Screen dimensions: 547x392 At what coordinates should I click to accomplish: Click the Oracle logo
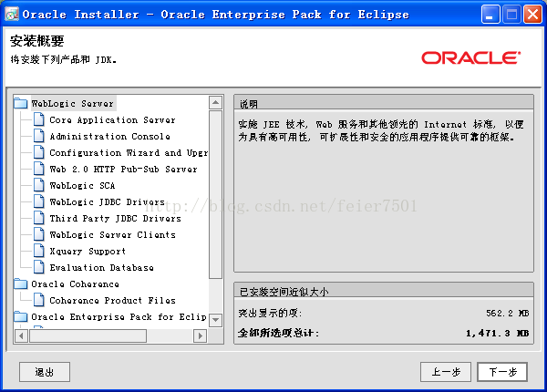pyautogui.click(x=471, y=58)
